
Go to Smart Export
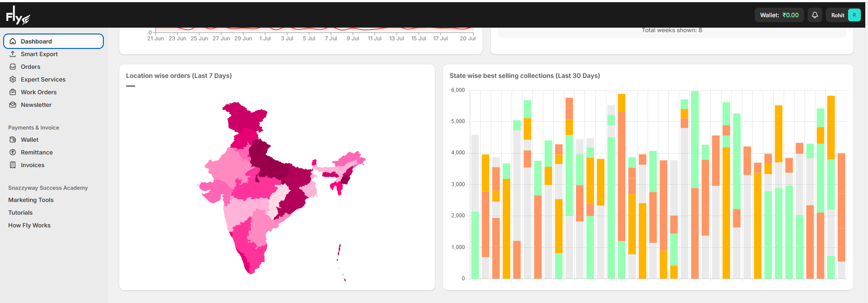click(39, 54)
